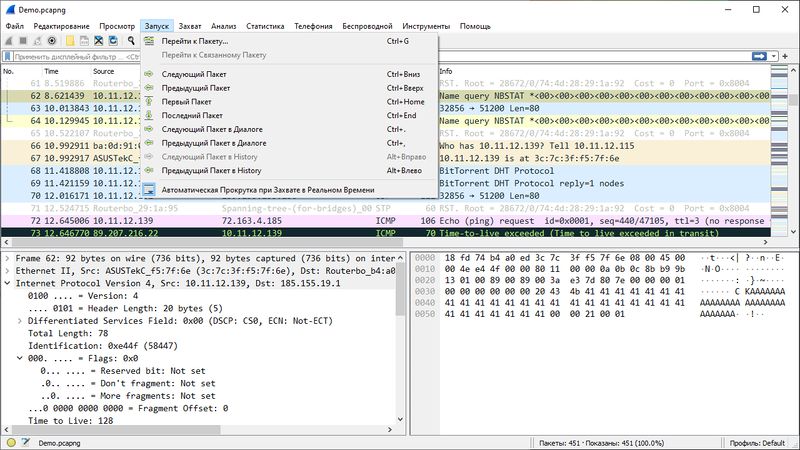Click the icon beside Go to Packet entry
This screenshot has height=450, width=800.
click(x=148, y=41)
